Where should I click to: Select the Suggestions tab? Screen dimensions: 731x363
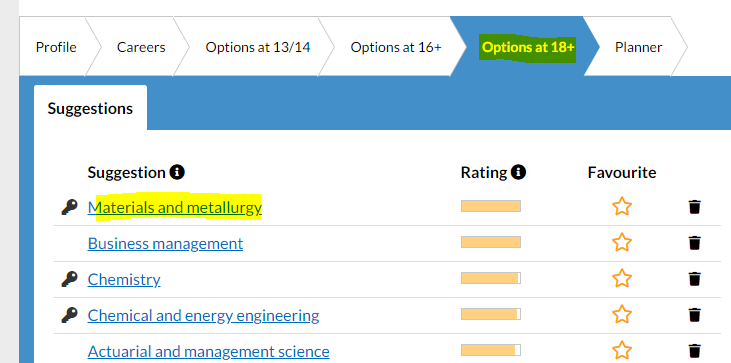[x=90, y=108]
